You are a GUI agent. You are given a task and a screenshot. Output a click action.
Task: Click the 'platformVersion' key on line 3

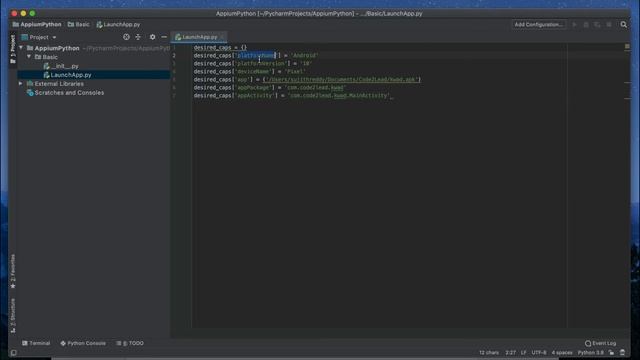(261, 64)
